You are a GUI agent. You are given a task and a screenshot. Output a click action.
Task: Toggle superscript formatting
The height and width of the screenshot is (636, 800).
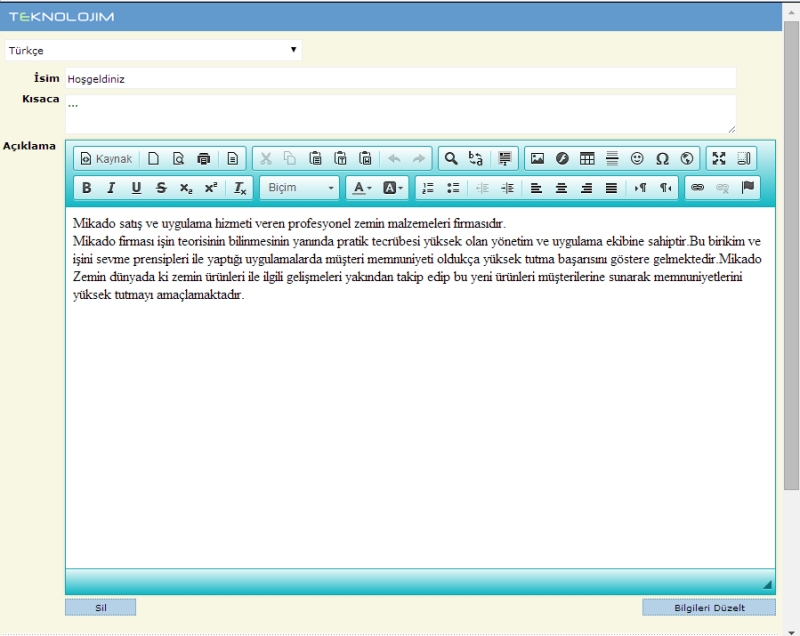click(x=211, y=188)
